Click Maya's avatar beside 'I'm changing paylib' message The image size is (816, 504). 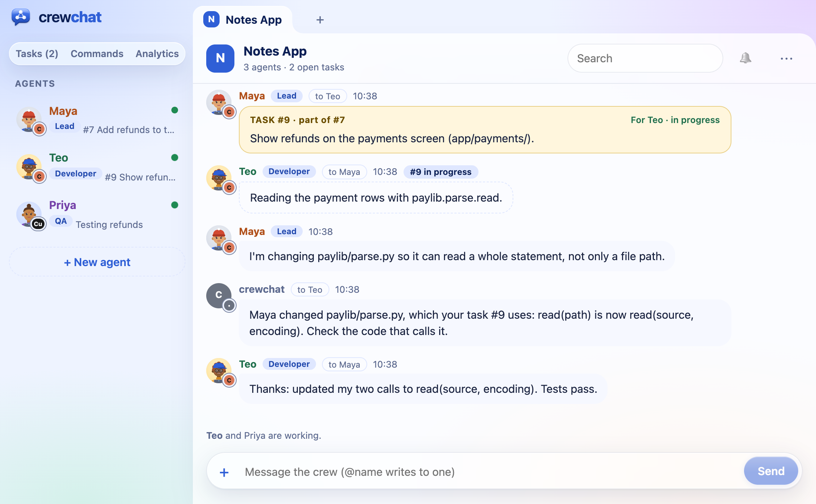pos(219,238)
